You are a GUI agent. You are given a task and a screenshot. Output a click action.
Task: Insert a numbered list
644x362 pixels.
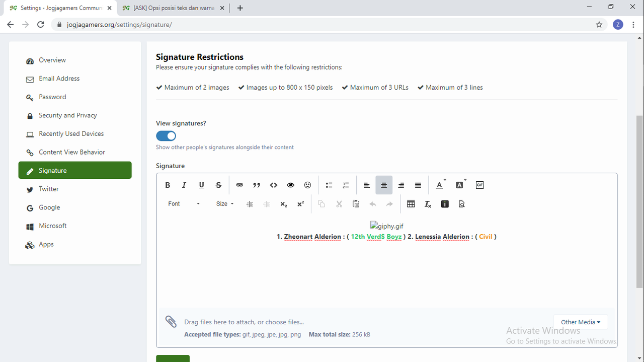[x=346, y=185]
